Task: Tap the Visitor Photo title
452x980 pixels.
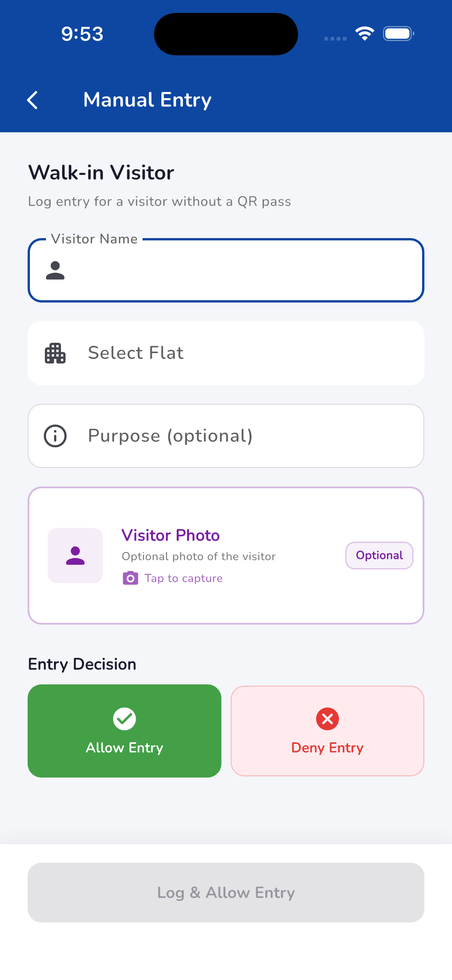Action: coord(171,535)
